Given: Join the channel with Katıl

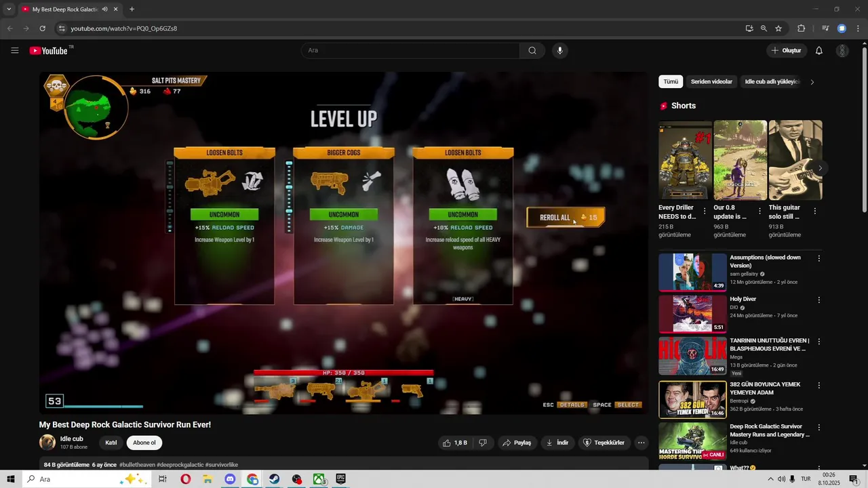Looking at the screenshot, I should point(111,443).
